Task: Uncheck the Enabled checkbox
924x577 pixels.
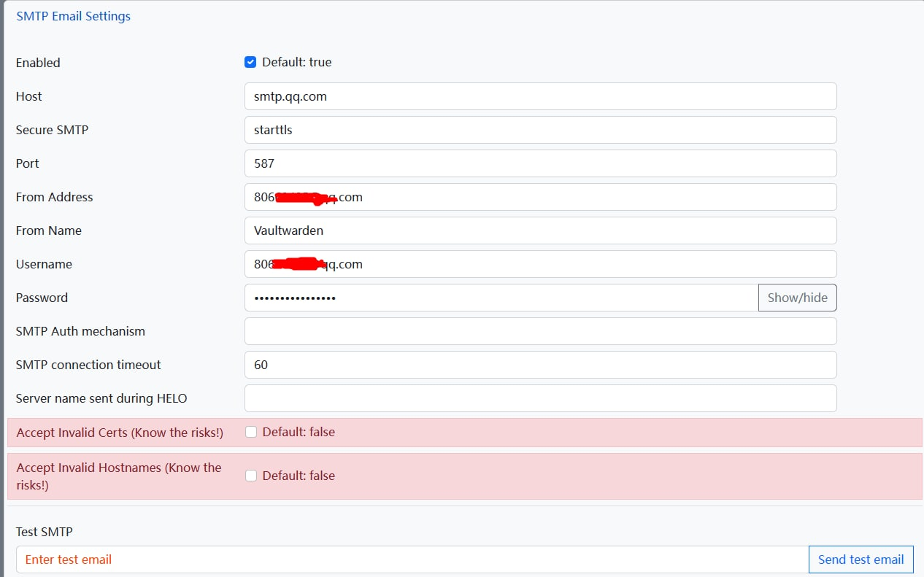Action: point(250,63)
